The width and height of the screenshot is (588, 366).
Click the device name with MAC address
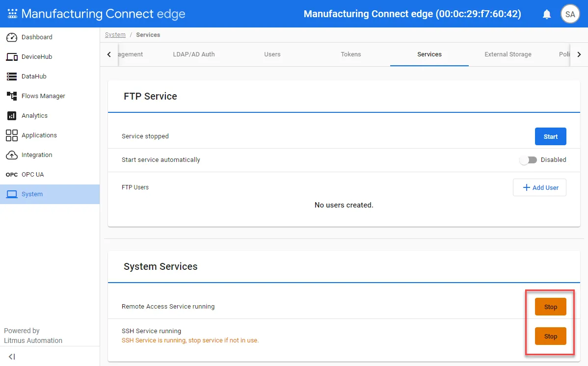click(412, 14)
